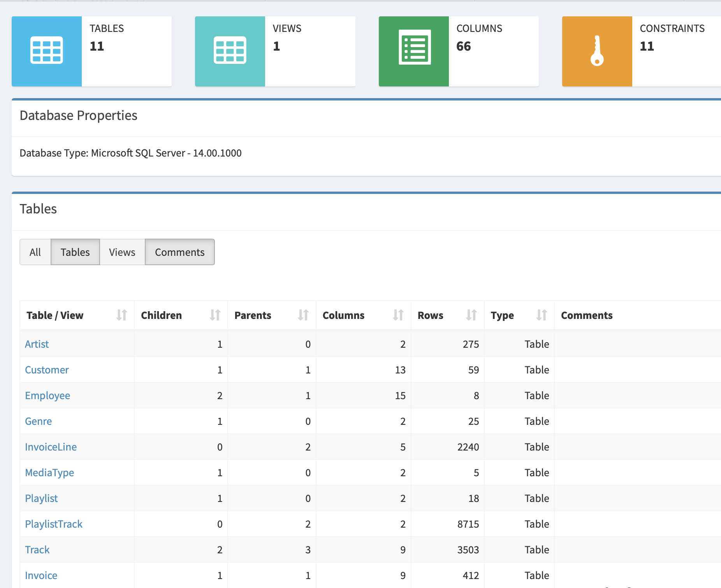Toggle the Tables filter button
The height and width of the screenshot is (588, 721).
(x=75, y=252)
